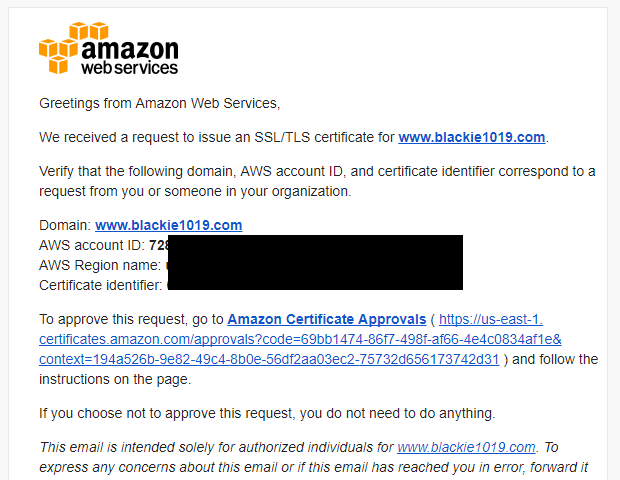Open www.blackie1019.com link in the certificate request sentence
620x480 pixels.
coord(472,137)
